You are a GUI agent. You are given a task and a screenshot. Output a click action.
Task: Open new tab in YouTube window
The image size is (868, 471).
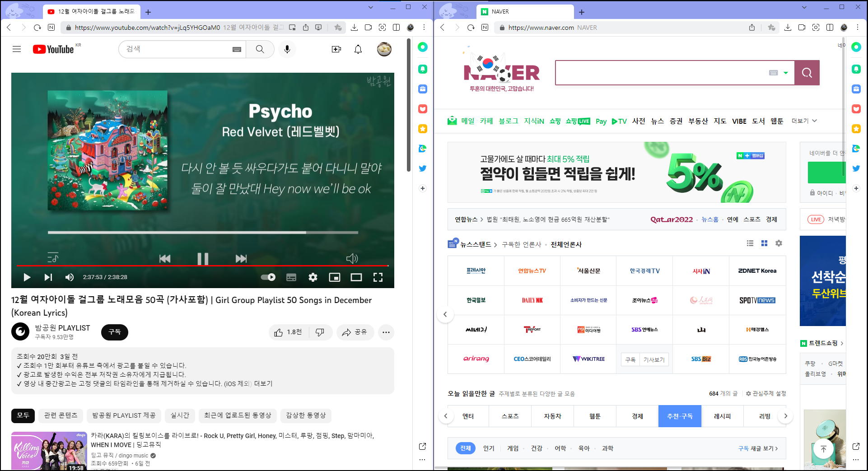[148, 12]
